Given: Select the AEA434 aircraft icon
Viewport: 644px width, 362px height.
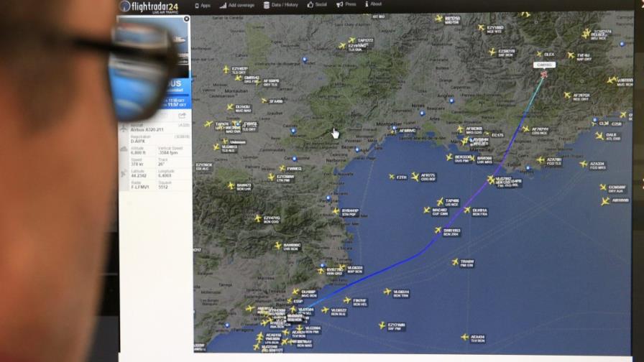Looking at the screenshot, I should click(464, 337).
